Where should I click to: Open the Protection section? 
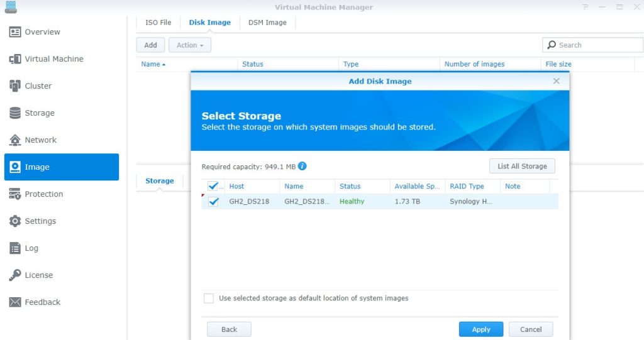click(44, 194)
